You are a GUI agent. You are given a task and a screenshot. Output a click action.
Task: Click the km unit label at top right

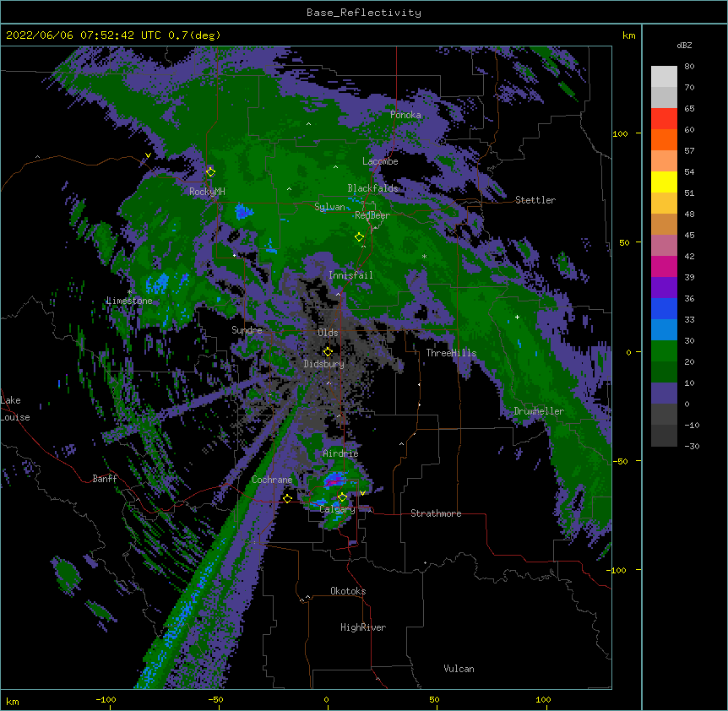point(629,35)
